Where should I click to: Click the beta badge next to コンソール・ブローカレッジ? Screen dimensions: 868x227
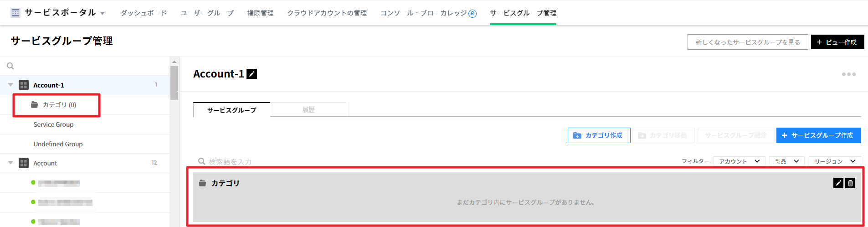click(473, 14)
